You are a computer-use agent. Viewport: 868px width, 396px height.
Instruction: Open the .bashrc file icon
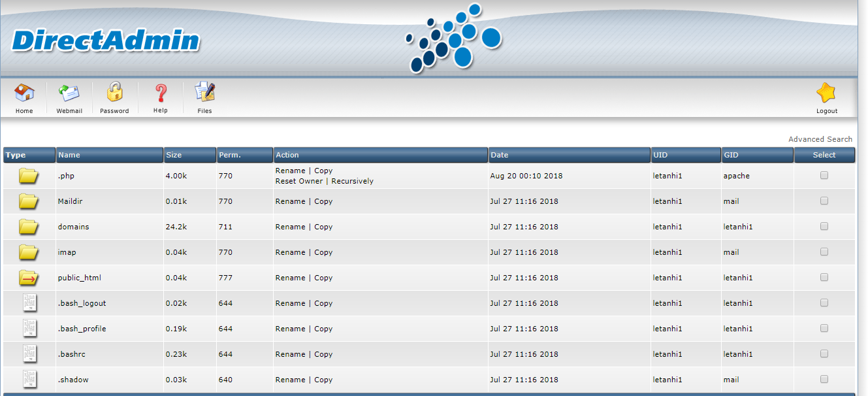[29, 354]
